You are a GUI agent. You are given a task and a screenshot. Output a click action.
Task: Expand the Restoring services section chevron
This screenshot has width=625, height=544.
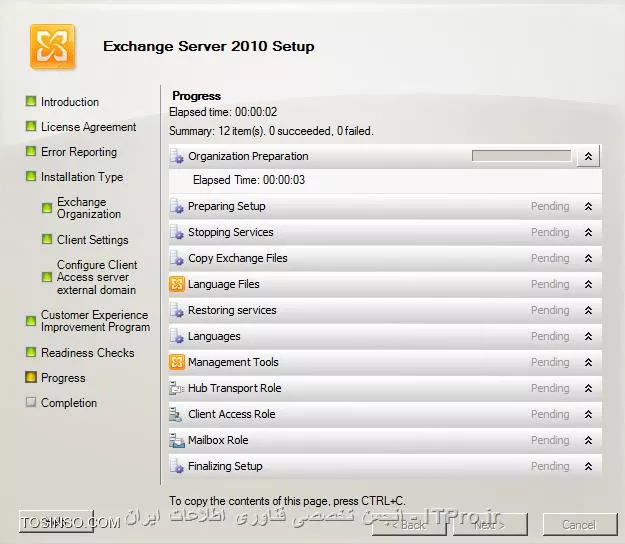588,310
